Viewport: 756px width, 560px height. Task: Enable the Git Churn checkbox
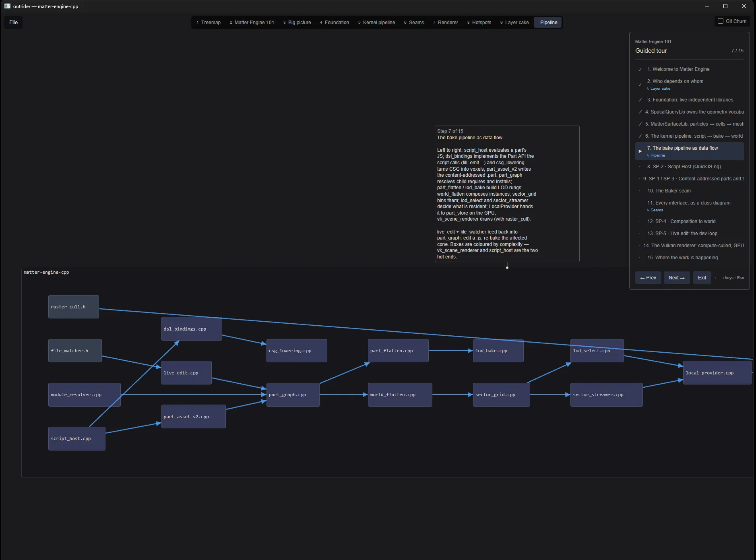click(x=721, y=21)
